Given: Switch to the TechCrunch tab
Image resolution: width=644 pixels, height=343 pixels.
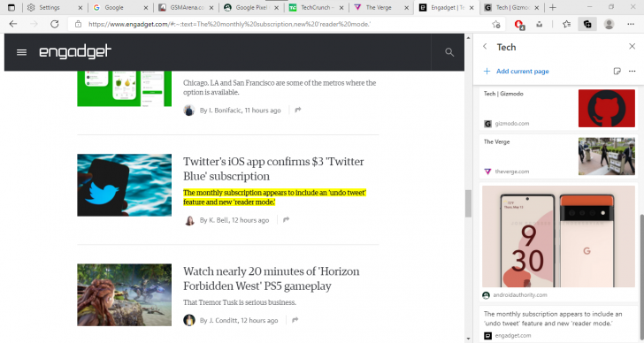Looking at the screenshot, I should tap(317, 7).
